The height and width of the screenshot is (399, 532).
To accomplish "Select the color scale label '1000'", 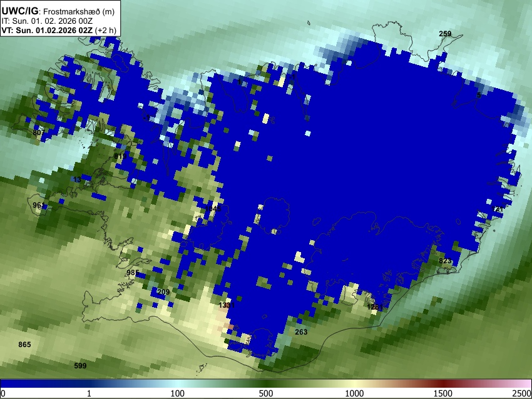I will click(x=354, y=393).
